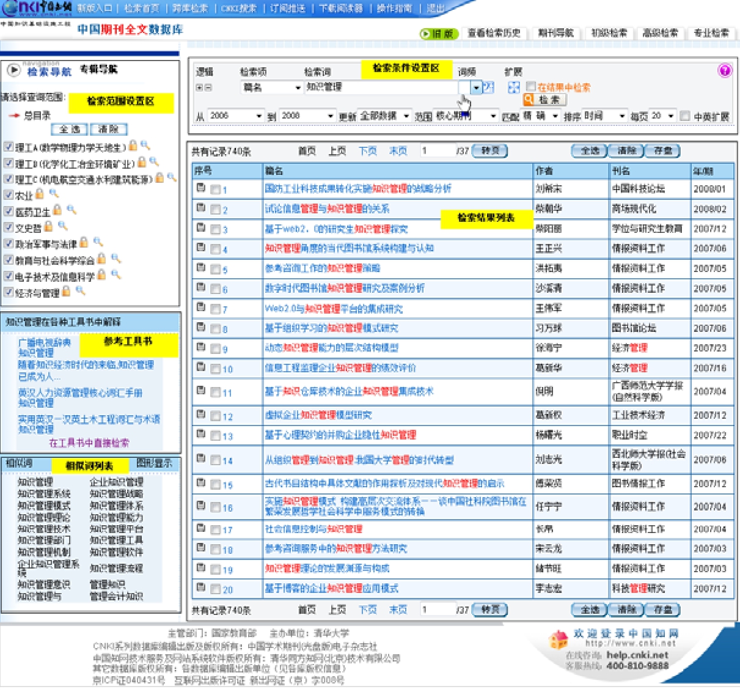This screenshot has height=700, width=740.
Task: Click the 存盘 button in the top pager
Action: point(663,150)
